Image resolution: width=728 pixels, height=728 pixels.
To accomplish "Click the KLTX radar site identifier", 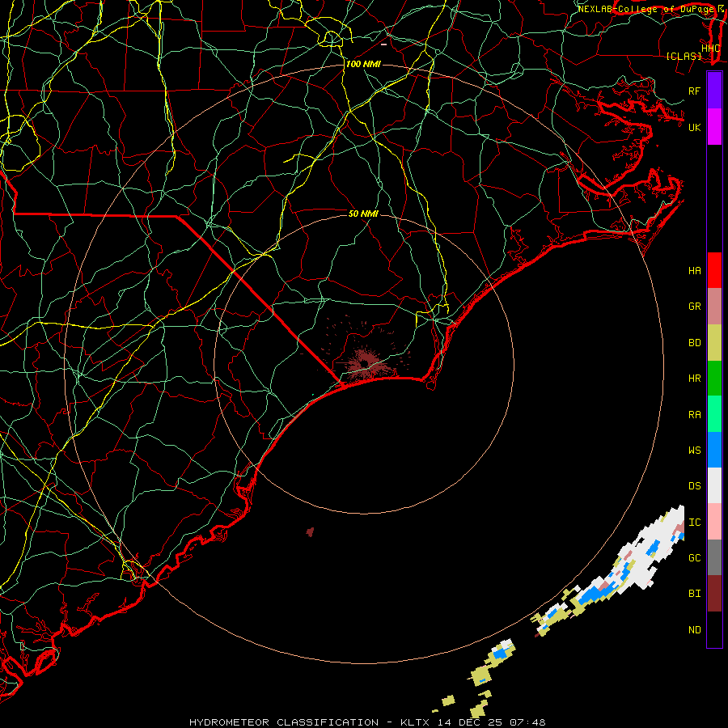I will (415, 722).
